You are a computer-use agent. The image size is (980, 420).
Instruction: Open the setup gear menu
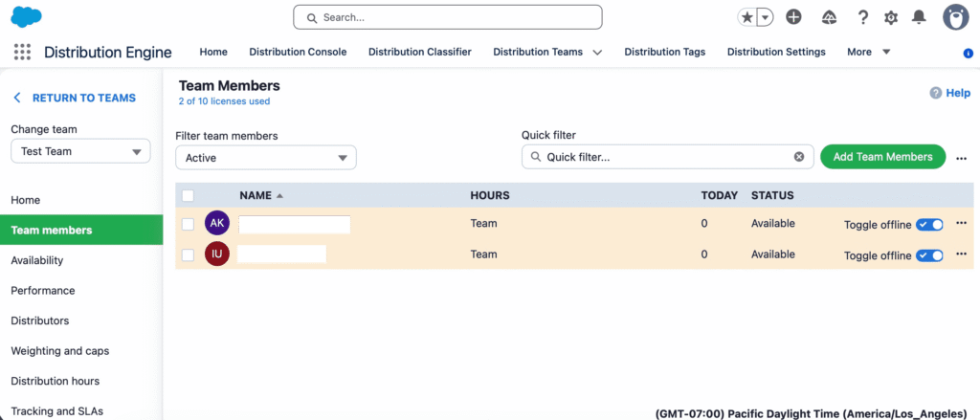point(891,17)
